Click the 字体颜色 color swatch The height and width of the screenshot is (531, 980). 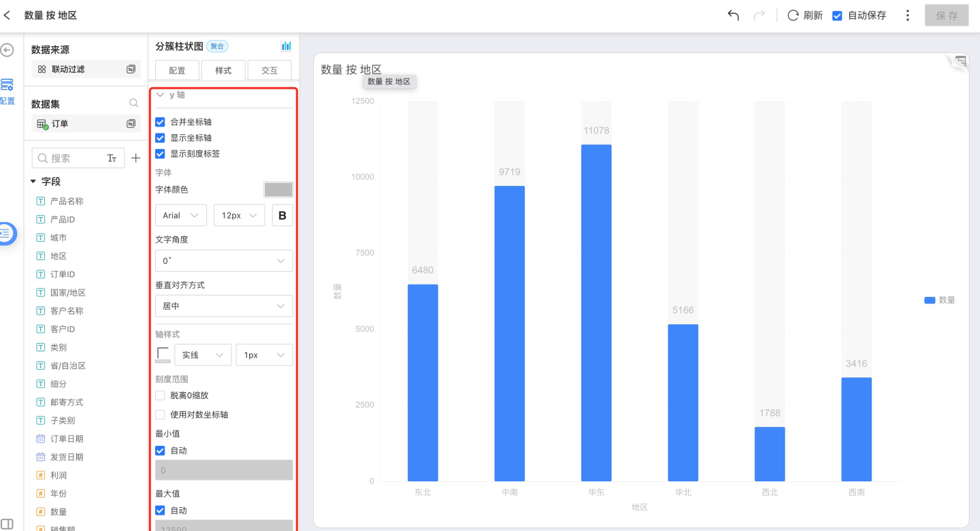tap(278, 189)
